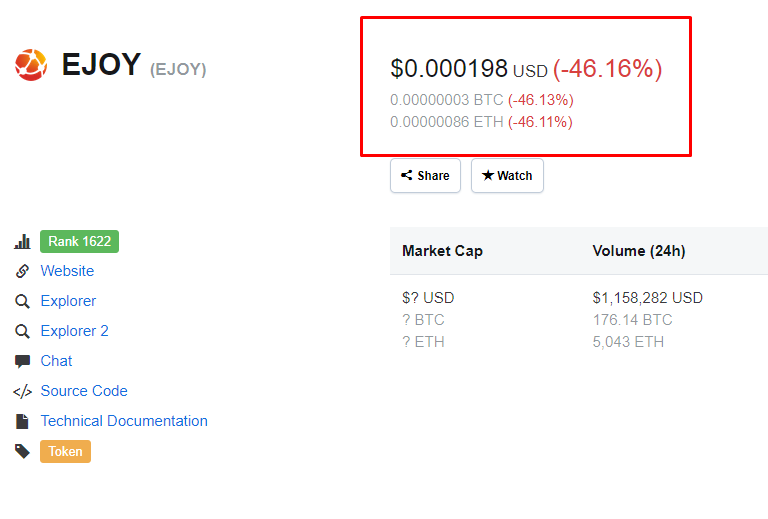The width and height of the screenshot is (768, 519).
Task: Click the Market Cap column header
Action: [442, 251]
